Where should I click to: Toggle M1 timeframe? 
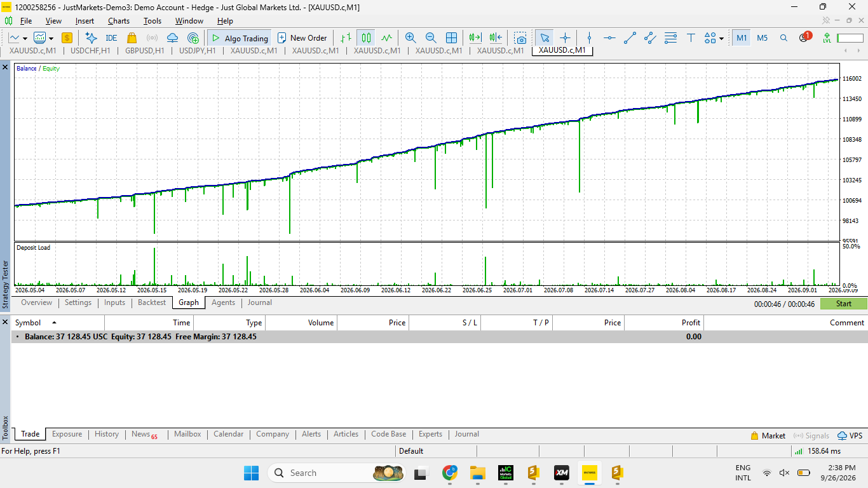(x=742, y=38)
